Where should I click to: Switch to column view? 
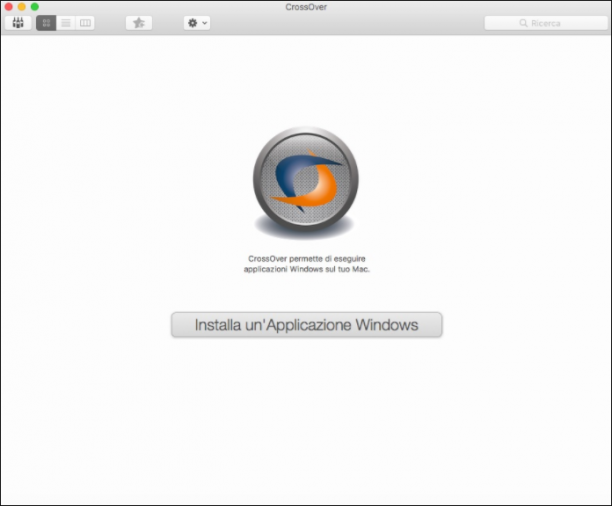point(85,23)
